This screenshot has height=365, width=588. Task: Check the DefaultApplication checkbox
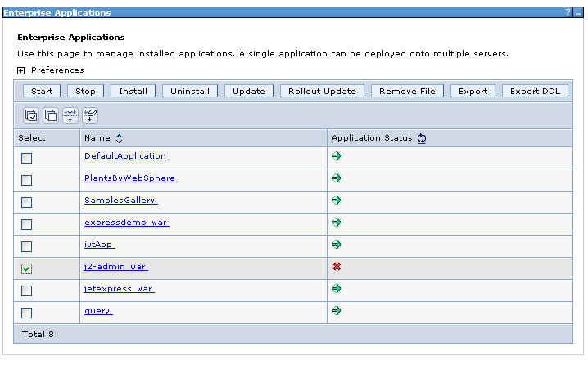(x=27, y=158)
